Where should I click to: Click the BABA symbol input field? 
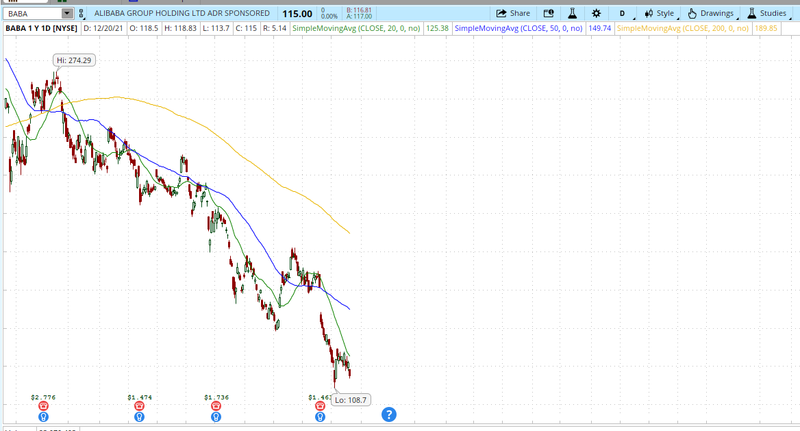coord(34,13)
